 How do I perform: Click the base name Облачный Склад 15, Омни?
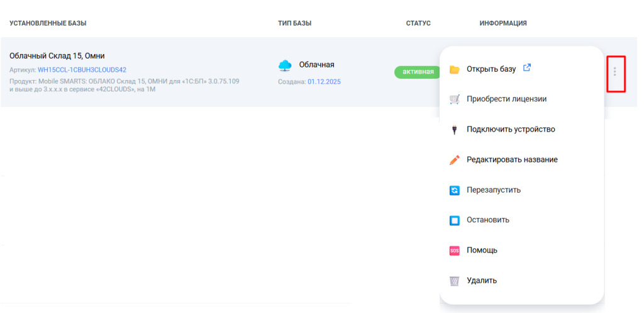57,56
